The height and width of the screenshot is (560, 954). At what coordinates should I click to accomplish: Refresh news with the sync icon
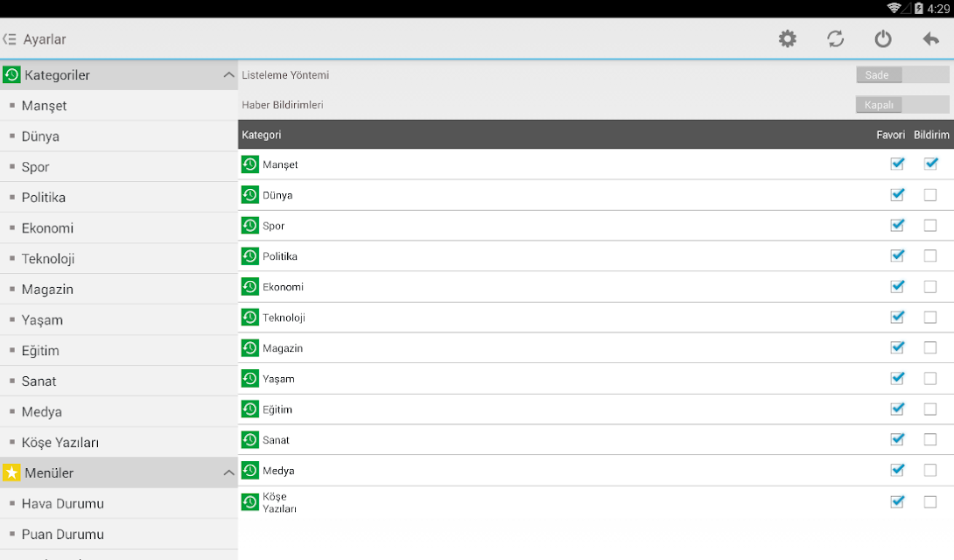(x=835, y=38)
